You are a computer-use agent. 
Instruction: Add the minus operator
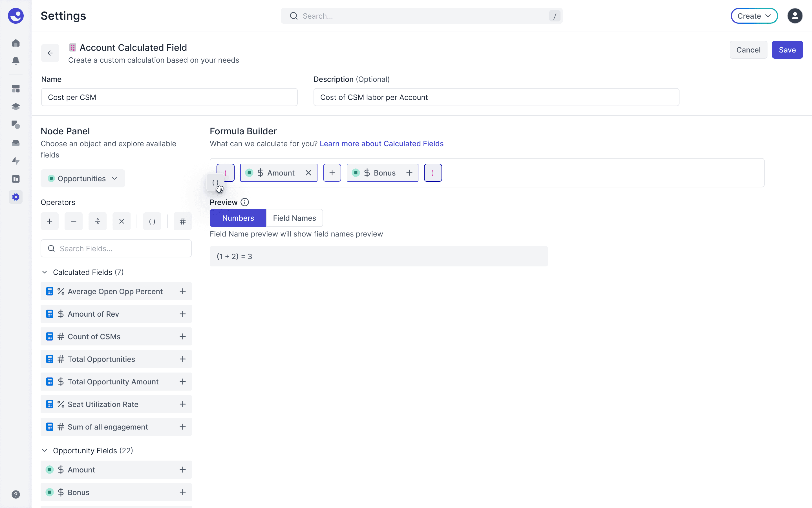[x=74, y=222]
